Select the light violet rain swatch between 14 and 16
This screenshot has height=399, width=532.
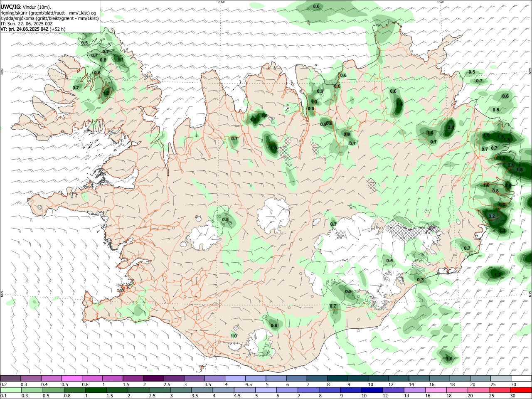(x=414, y=390)
